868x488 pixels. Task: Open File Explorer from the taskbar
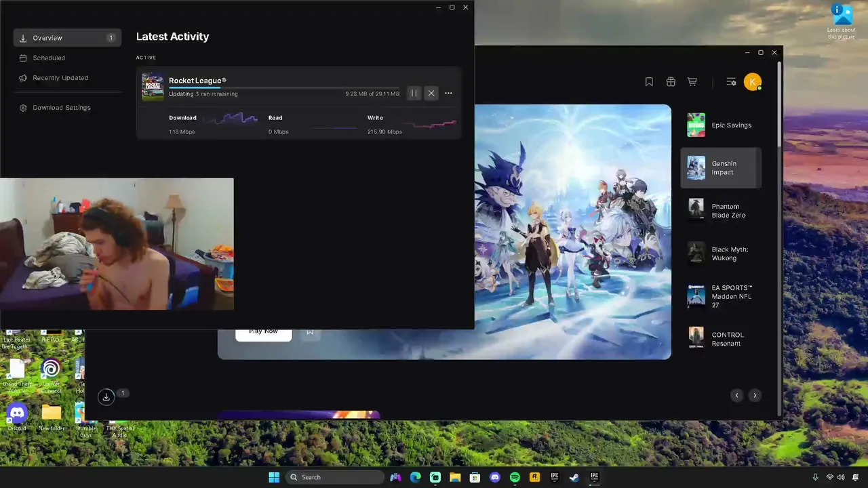click(x=455, y=477)
